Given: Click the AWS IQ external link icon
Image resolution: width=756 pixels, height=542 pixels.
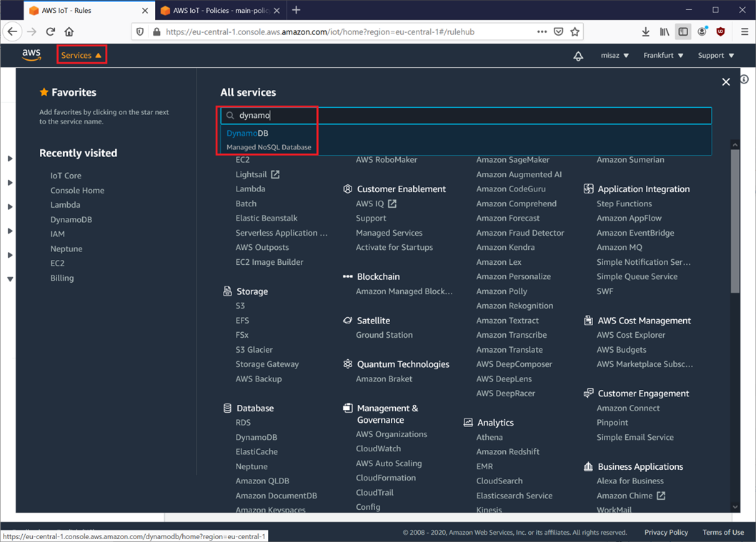Looking at the screenshot, I should pos(392,204).
